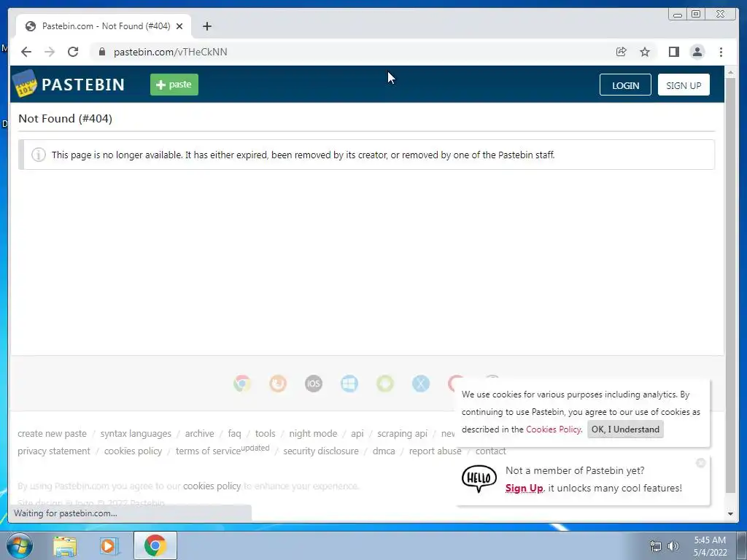
Task: Open the dmca footer link
Action: 384,451
